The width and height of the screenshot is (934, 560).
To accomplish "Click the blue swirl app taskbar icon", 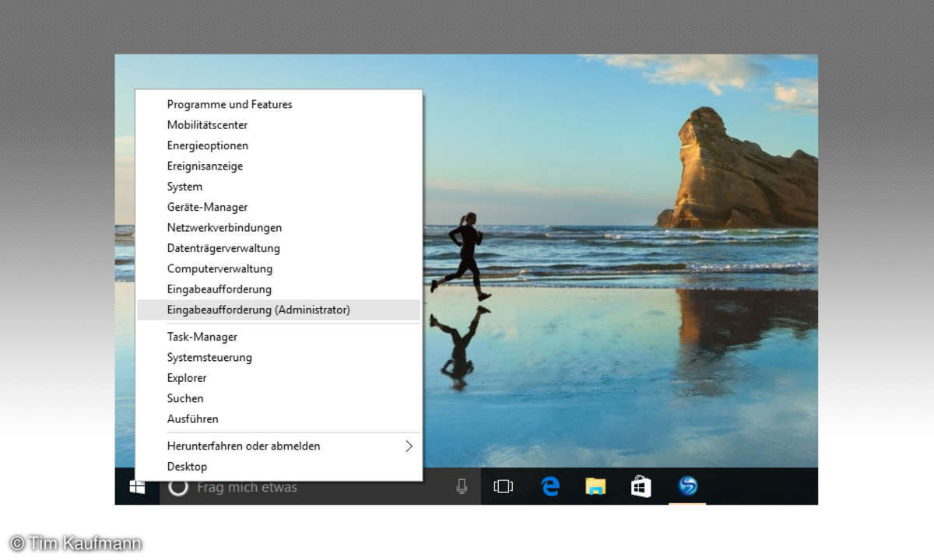I will click(688, 486).
